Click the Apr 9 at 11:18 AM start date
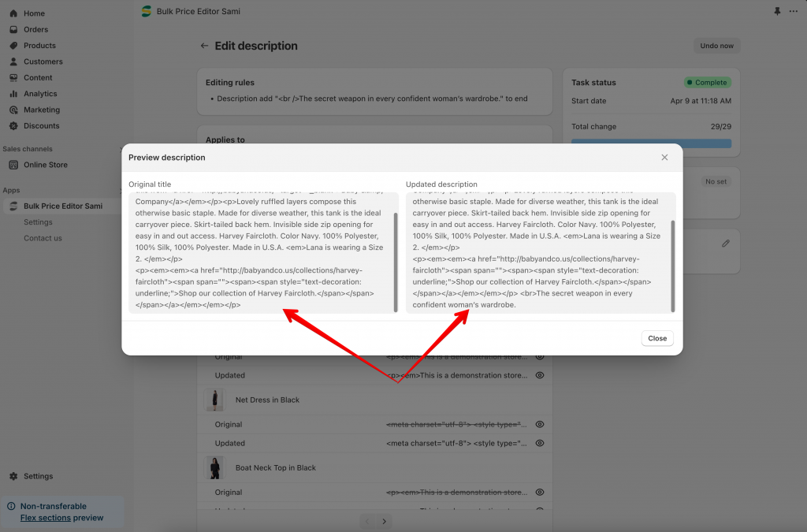This screenshot has height=532, width=807. [701, 101]
